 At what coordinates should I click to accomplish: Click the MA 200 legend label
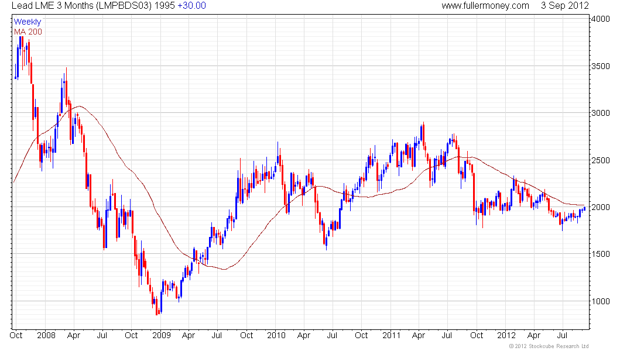pos(28,31)
